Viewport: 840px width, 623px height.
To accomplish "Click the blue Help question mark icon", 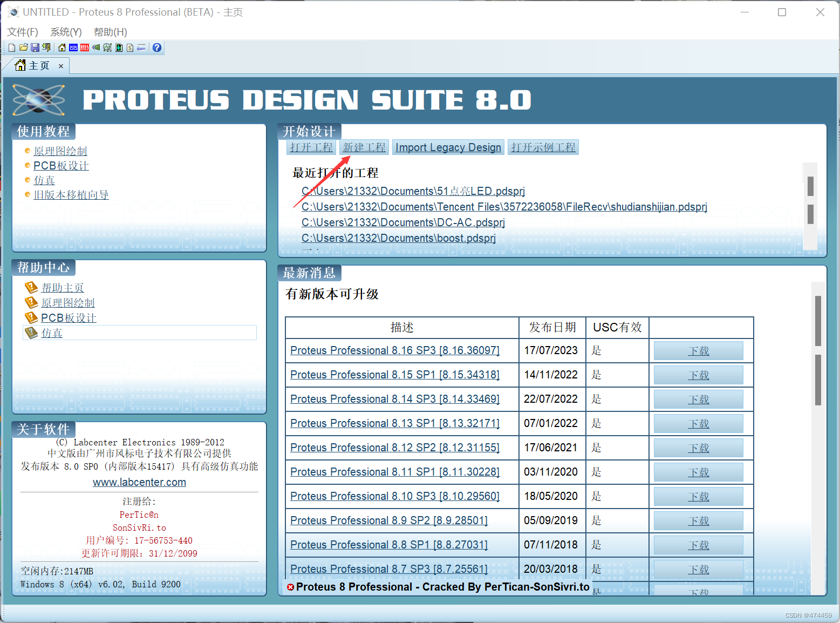I will tap(157, 48).
